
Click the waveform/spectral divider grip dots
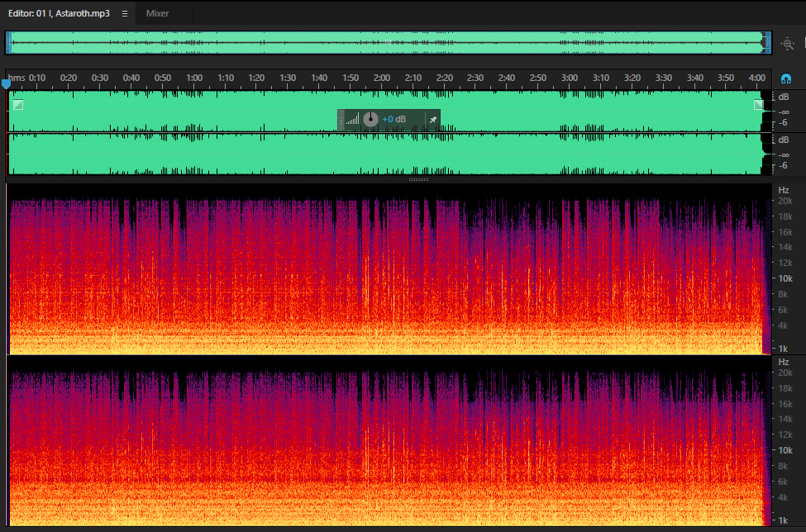418,180
